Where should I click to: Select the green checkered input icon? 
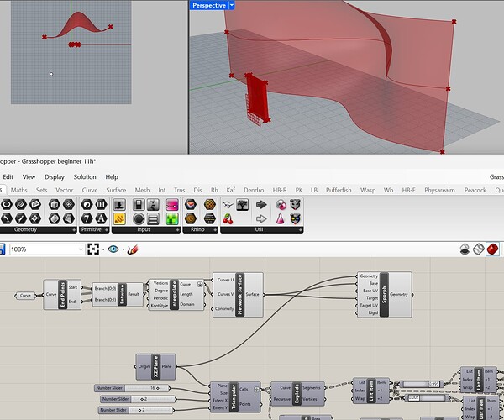[x=172, y=219]
